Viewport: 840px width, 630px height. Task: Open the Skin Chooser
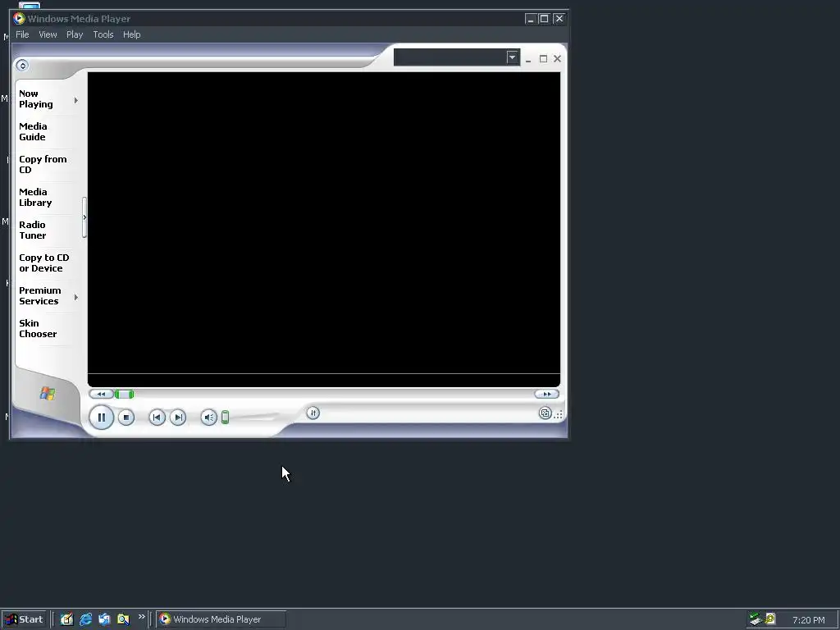(38, 328)
